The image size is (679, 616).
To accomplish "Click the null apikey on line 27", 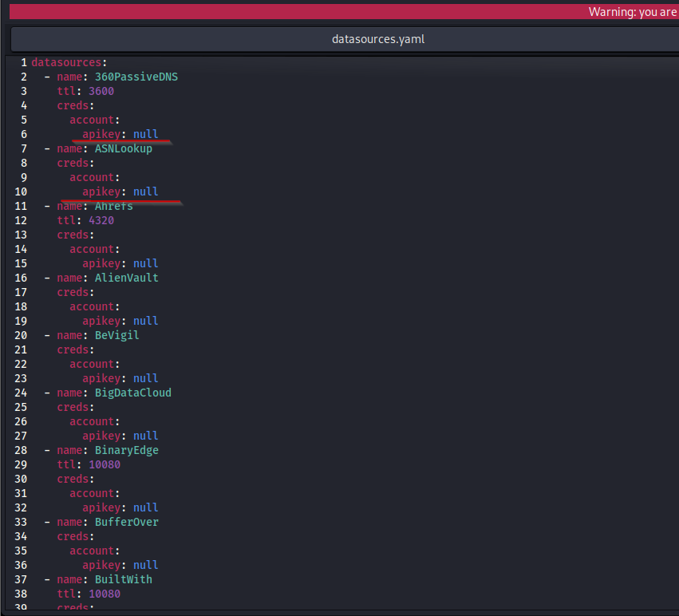I will [145, 436].
